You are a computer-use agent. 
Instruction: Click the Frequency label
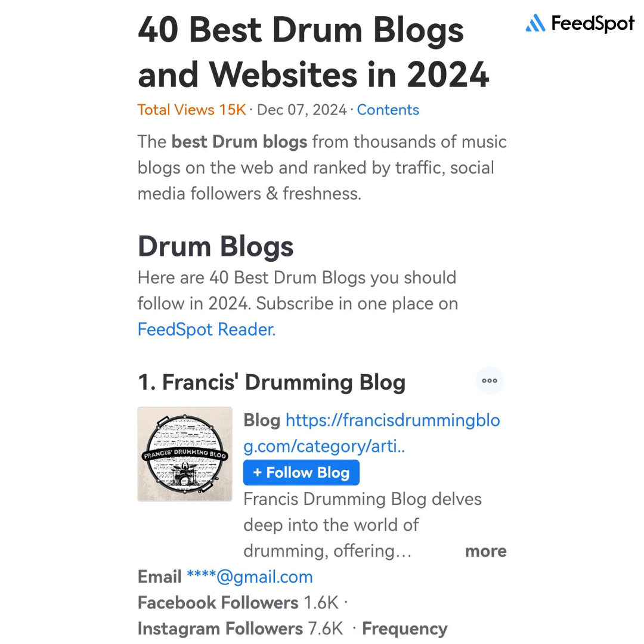click(x=404, y=628)
